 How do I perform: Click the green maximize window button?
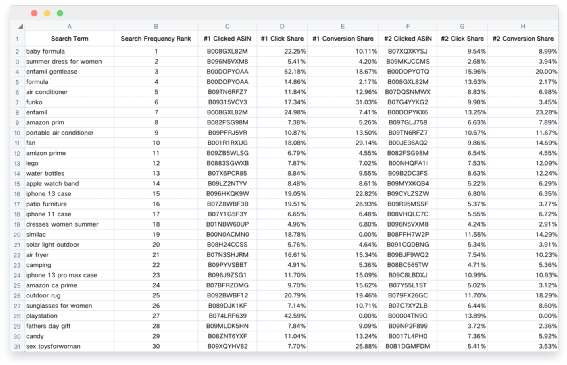click(60, 13)
